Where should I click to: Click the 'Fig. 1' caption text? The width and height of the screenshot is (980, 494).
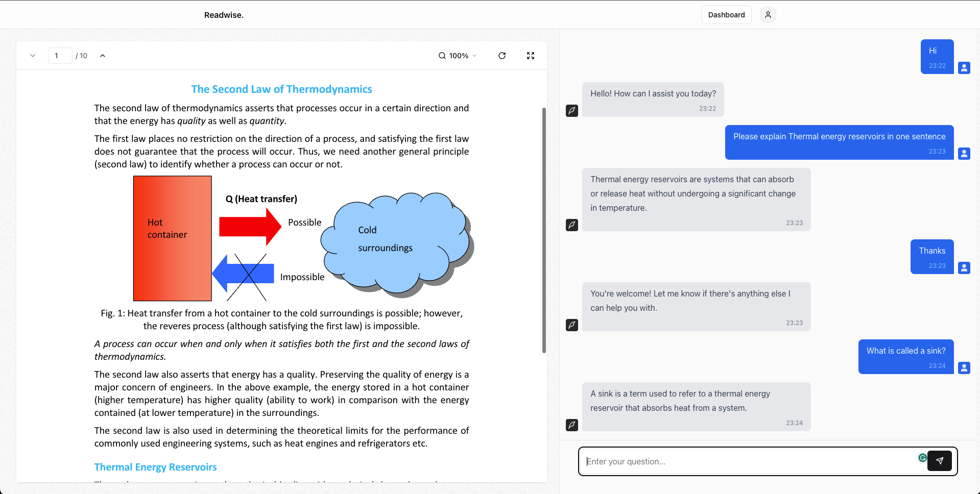[281, 319]
